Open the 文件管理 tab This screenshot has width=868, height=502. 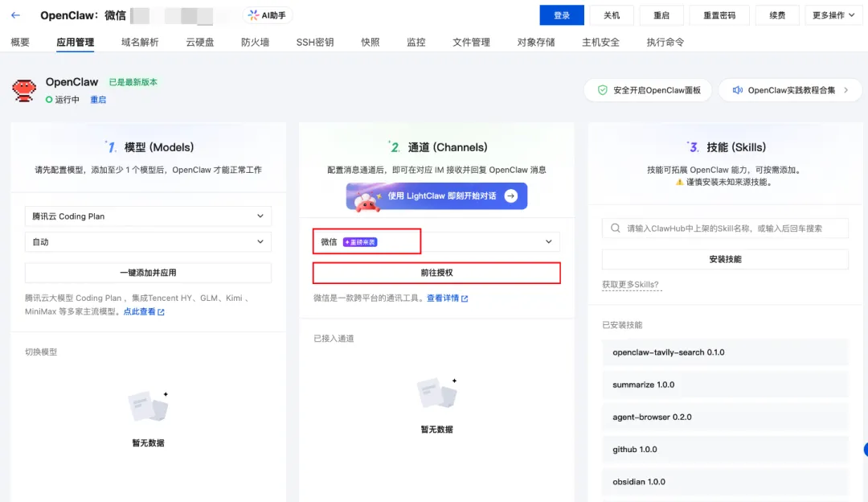(x=472, y=42)
